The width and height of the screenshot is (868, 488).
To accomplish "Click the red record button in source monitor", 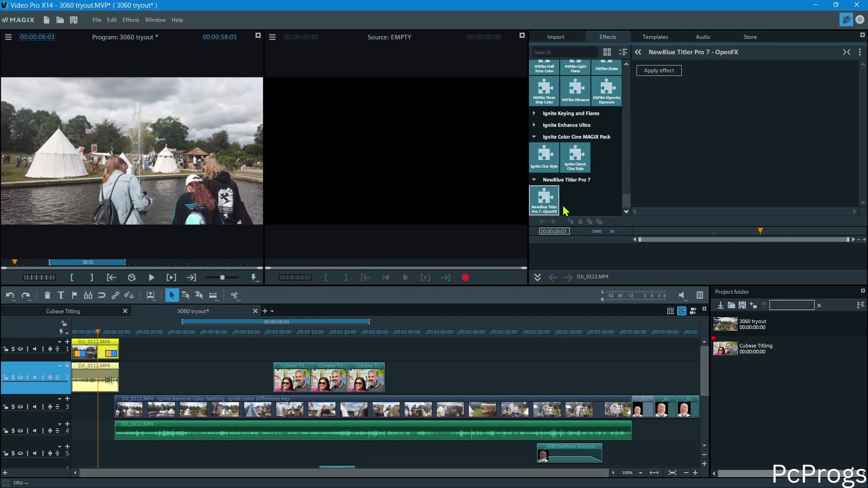I will 465,278.
